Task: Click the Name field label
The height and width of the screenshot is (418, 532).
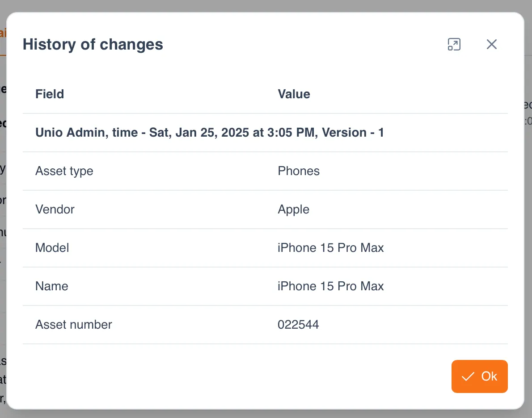Action: click(x=52, y=286)
